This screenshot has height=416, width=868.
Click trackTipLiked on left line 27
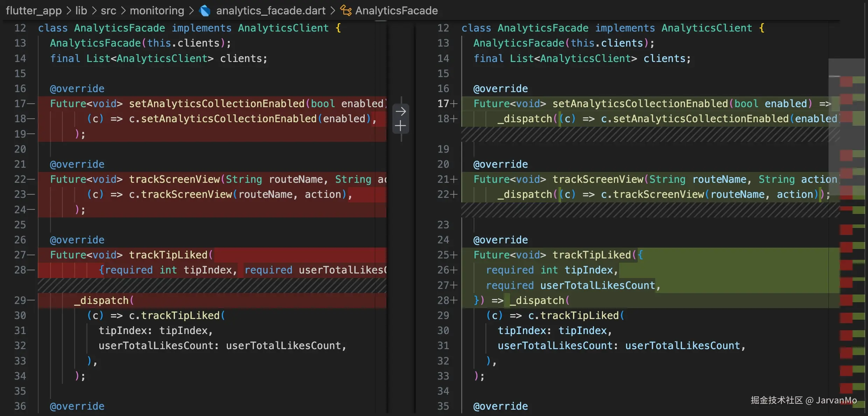coord(168,255)
